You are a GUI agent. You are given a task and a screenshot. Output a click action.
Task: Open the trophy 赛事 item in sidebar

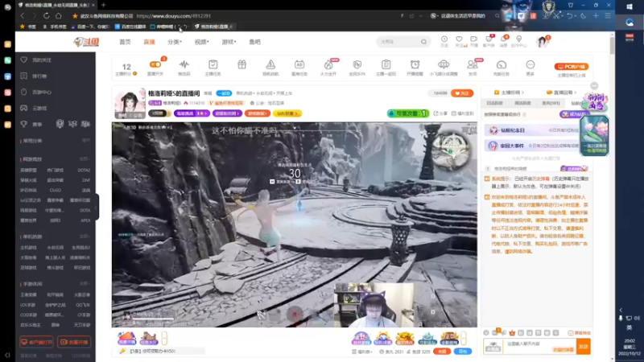tap(33, 124)
